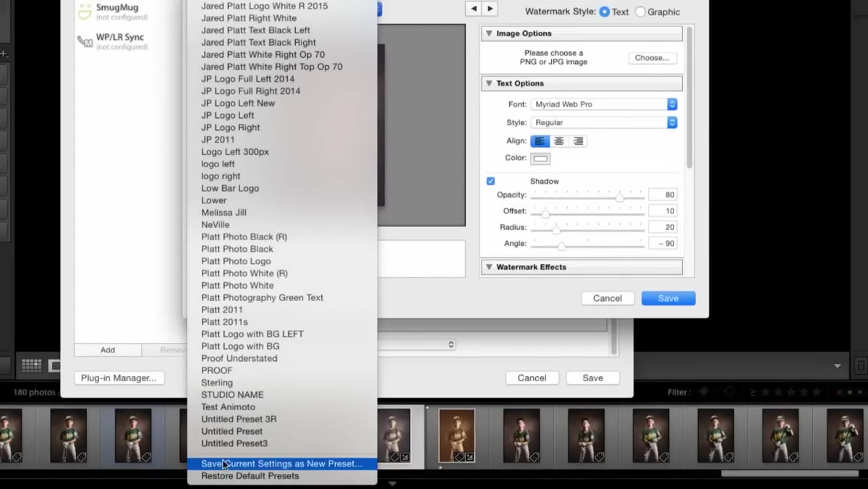Align watermark text left
This screenshot has height=489, width=868.
[x=540, y=141]
